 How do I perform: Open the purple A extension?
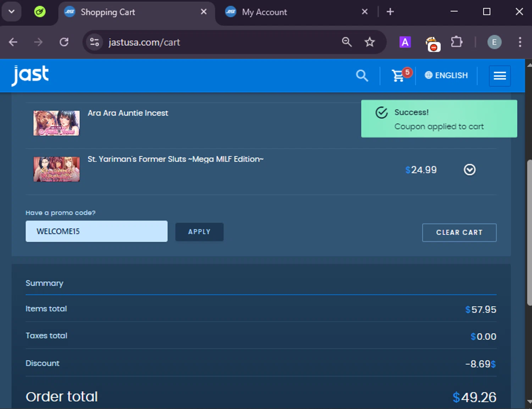[x=405, y=42]
